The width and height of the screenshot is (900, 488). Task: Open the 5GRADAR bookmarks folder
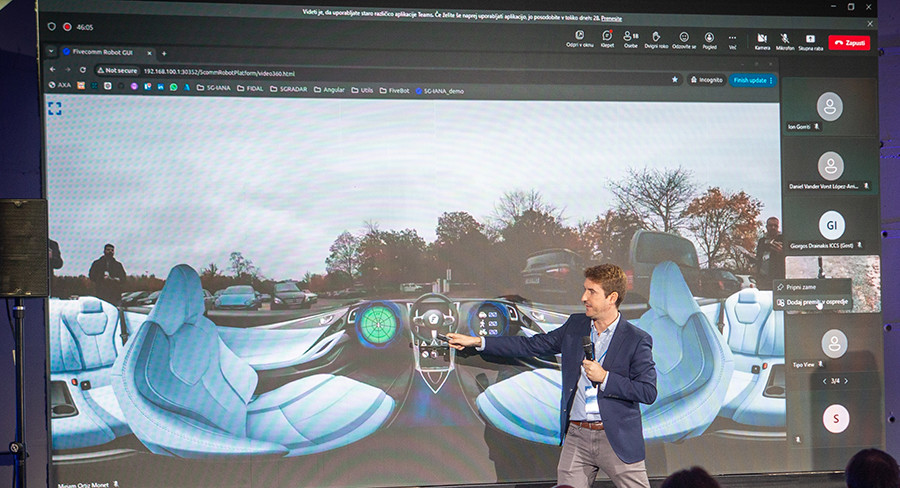(x=289, y=89)
